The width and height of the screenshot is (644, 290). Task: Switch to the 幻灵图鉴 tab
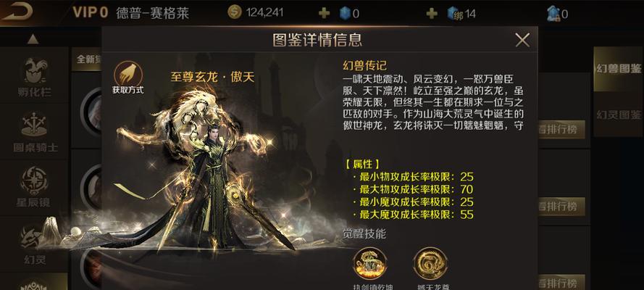[x=619, y=115]
